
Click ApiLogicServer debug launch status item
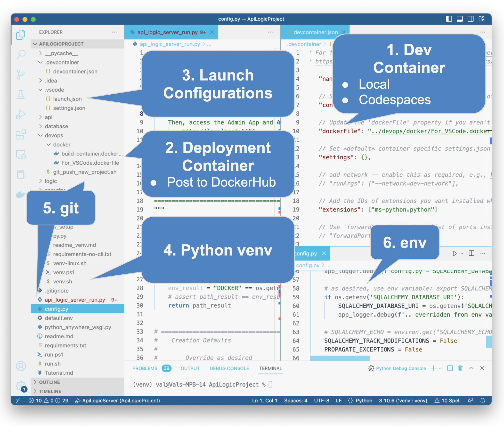117,400
